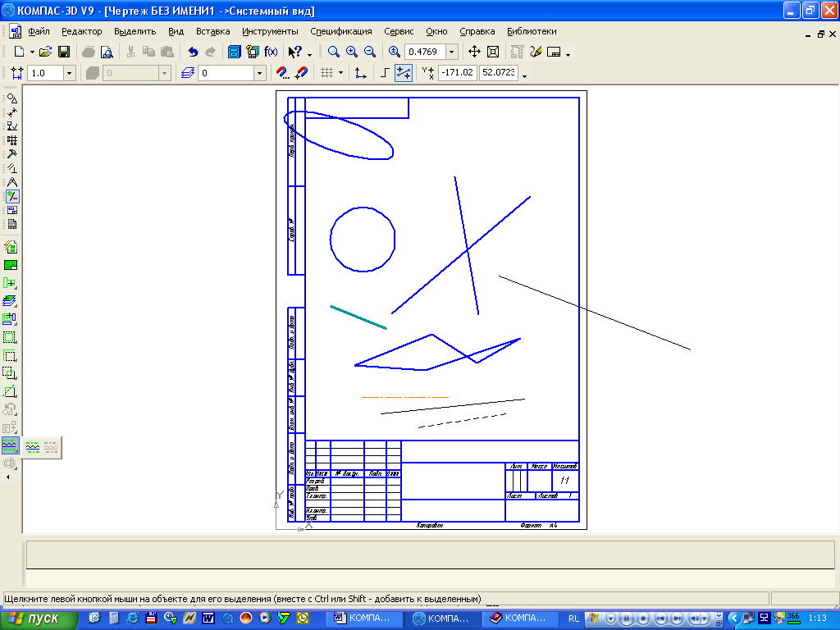This screenshot has height=630, width=840.
Task: Expand the step 1.0 dropdown
Action: point(69,73)
